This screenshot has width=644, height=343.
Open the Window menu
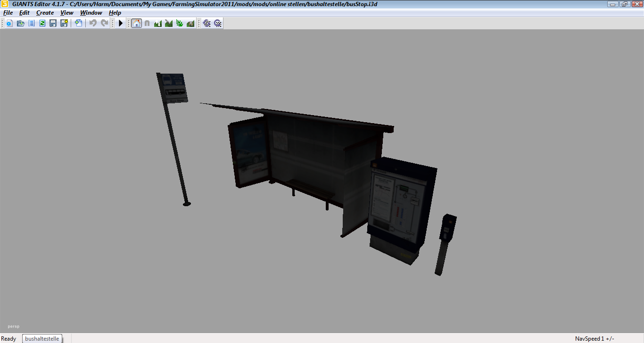tap(91, 13)
